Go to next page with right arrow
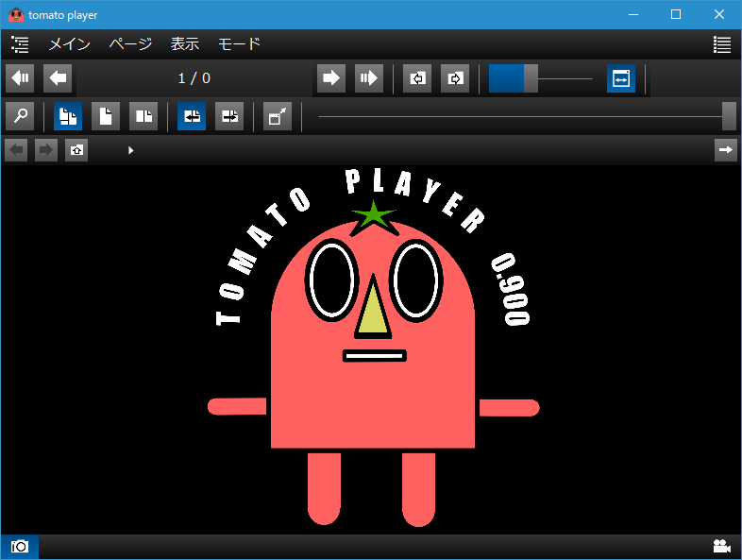This screenshot has width=742, height=560. tap(330, 77)
